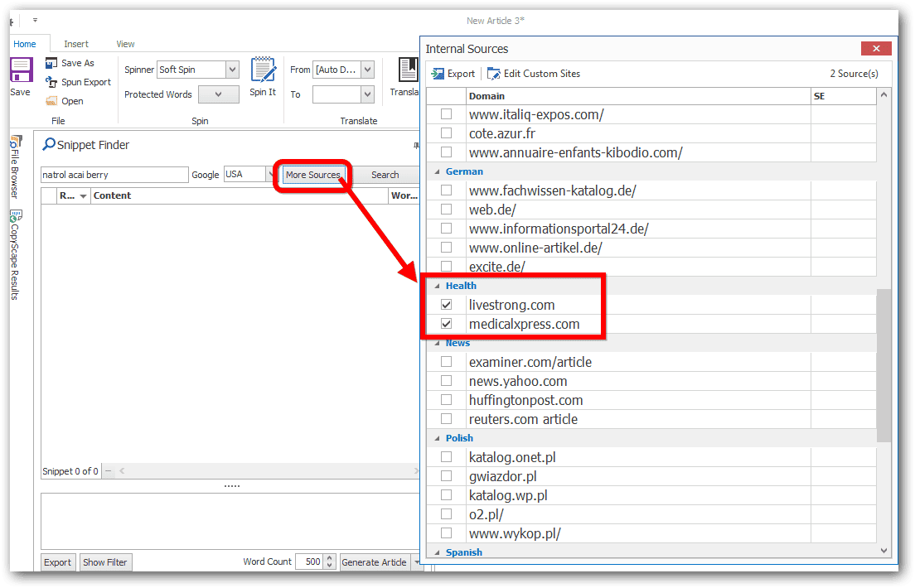Click the Generate Article button
This screenshot has height=588, width=915.
(374, 562)
